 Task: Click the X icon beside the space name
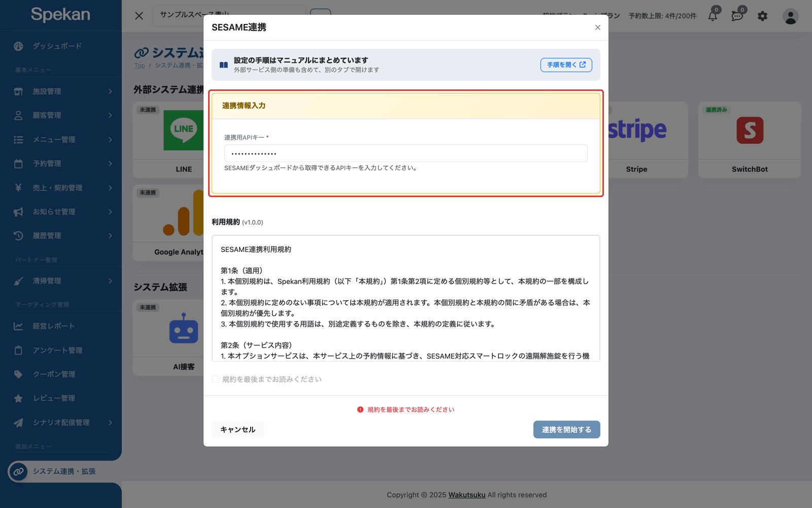tap(139, 16)
